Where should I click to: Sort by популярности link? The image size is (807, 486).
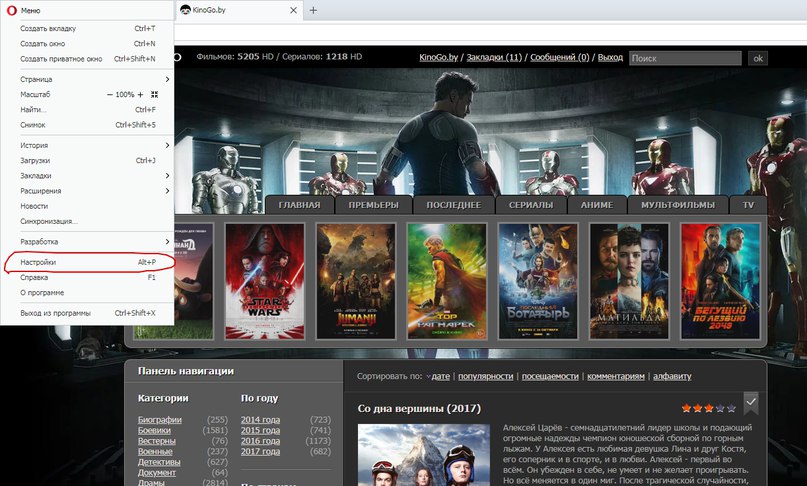[485, 376]
